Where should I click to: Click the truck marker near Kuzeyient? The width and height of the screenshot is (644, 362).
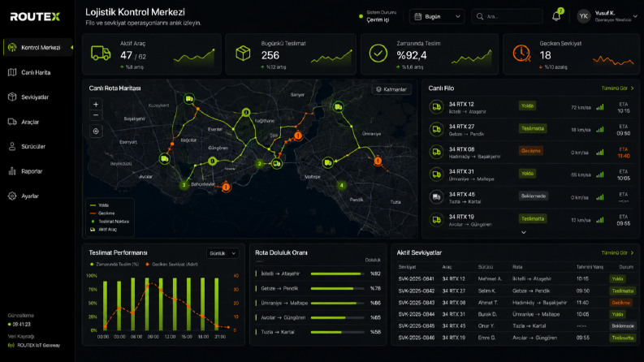pyautogui.click(x=189, y=99)
